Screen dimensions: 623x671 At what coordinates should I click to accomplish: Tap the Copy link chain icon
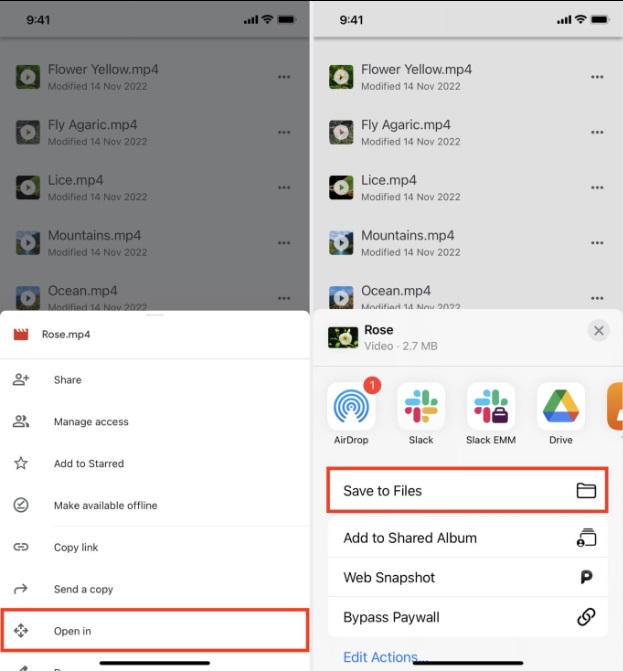(x=21, y=547)
